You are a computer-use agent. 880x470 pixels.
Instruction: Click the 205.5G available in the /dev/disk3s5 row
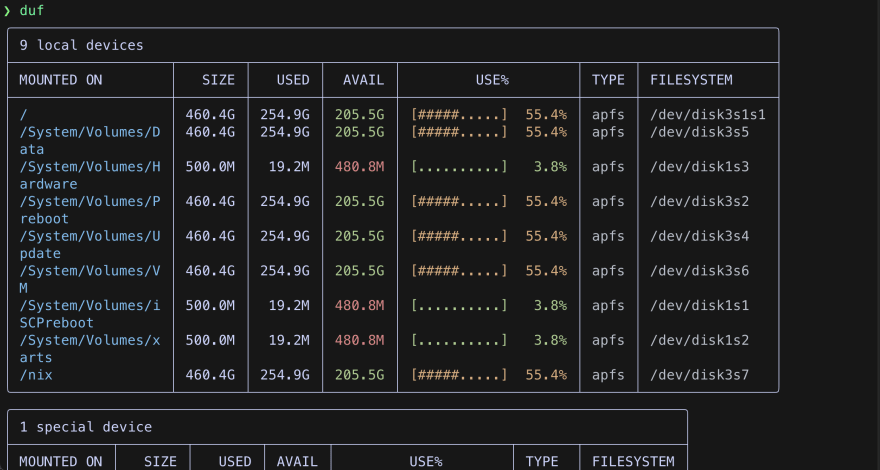click(360, 133)
